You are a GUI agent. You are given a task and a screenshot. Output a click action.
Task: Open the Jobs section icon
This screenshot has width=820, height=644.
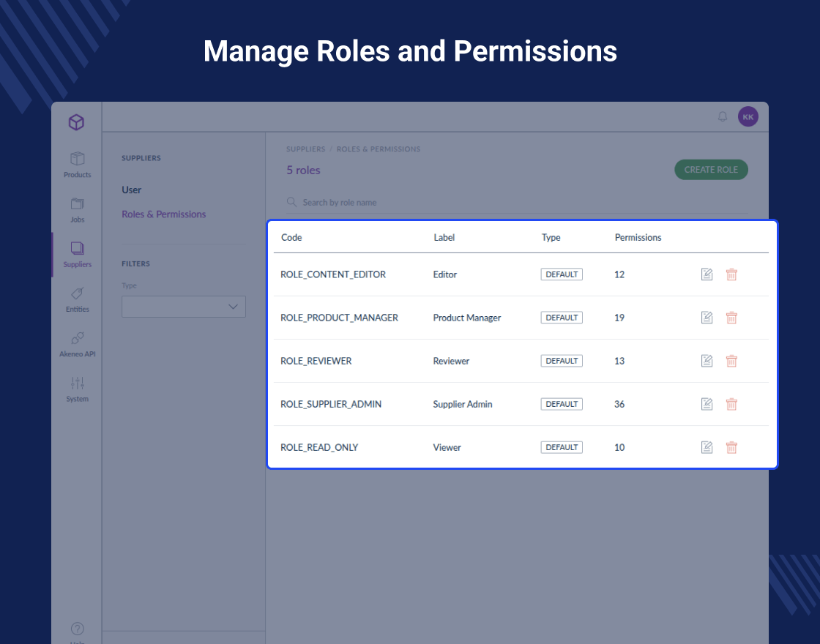click(77, 204)
